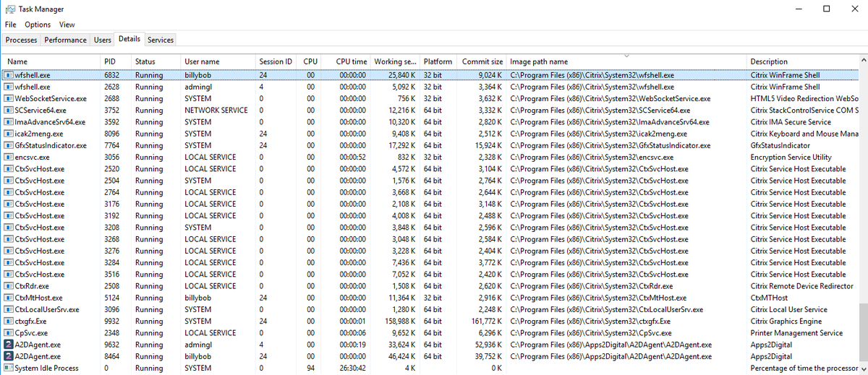This screenshot has width=868, height=375.
Task: Click the CtxSvcHost.exe icon for PID 3208
Action: [9, 228]
